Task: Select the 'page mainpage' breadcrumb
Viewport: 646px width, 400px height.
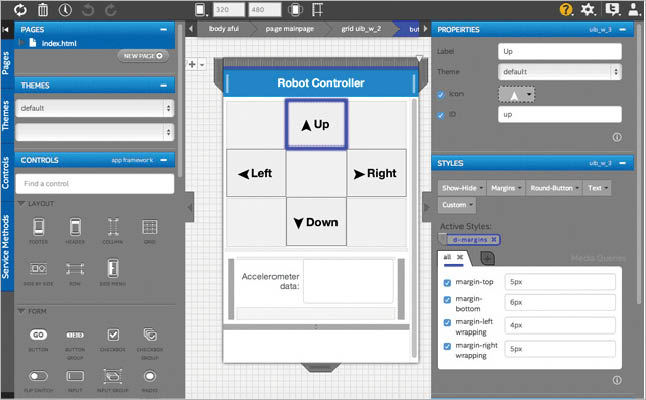Action: tap(290, 29)
